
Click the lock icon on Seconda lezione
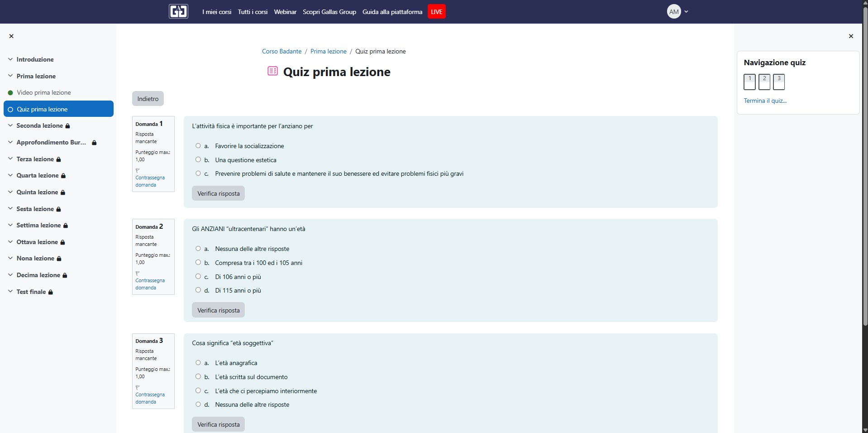[x=67, y=125]
